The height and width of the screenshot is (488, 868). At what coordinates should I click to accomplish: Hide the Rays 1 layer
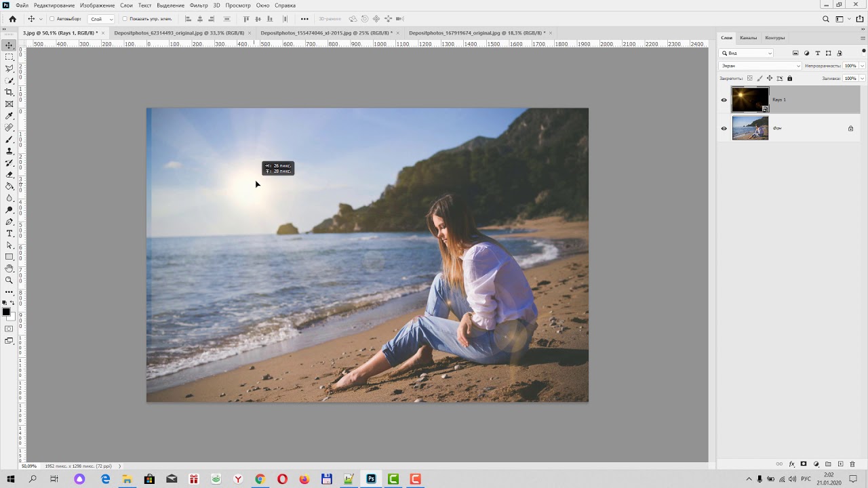pos(724,100)
